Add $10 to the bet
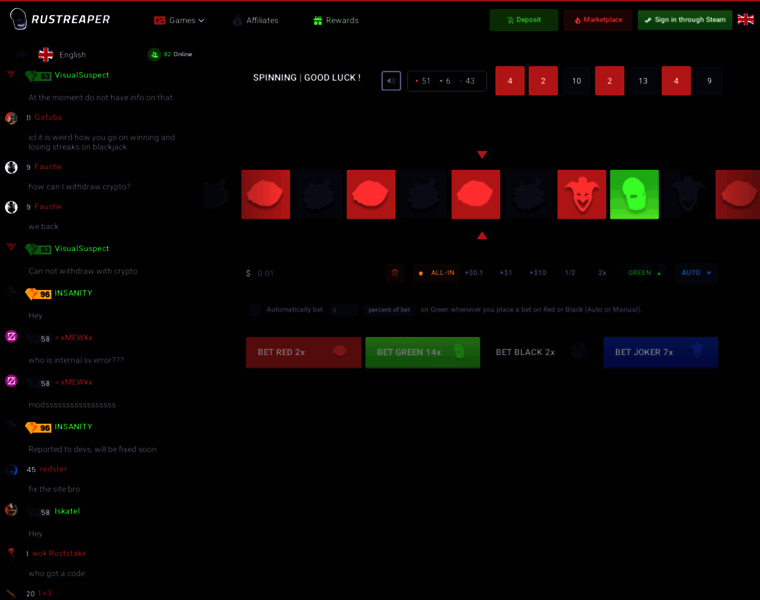This screenshot has height=600, width=760. pos(538,273)
